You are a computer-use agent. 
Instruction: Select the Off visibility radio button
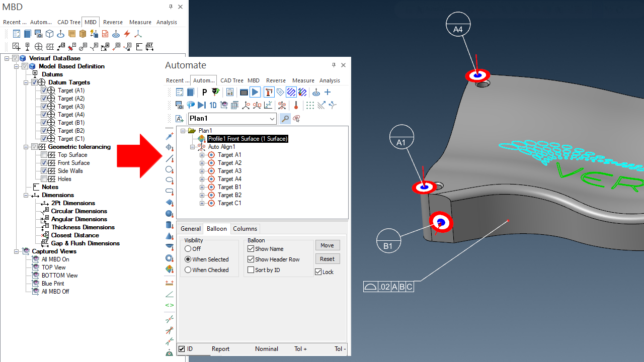188,249
